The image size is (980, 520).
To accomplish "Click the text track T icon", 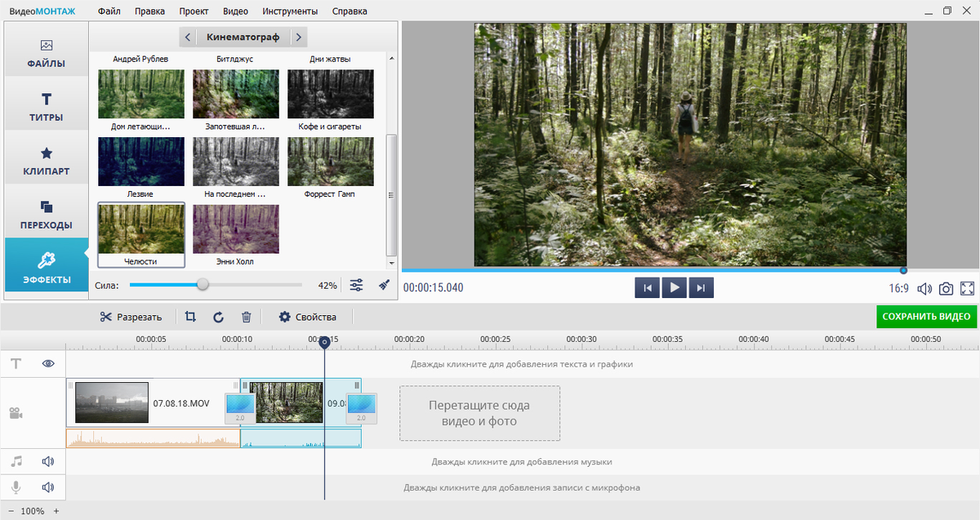I will [16, 364].
